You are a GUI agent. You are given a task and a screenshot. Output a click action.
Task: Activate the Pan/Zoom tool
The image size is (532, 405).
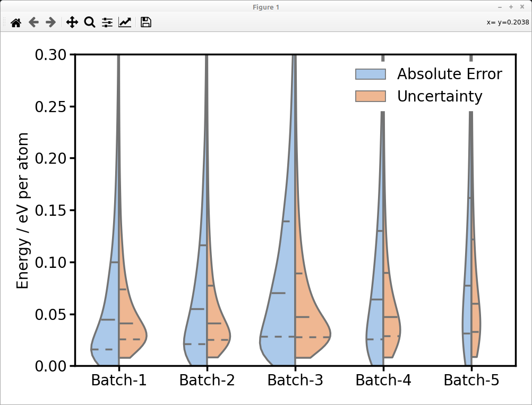pyautogui.click(x=72, y=22)
